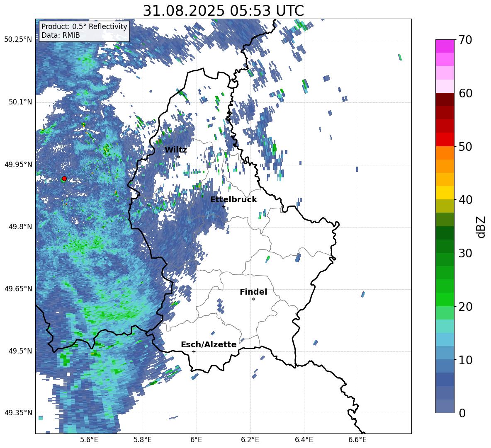This screenshot has width=491, height=448.
Task: Click the 49.35°N latitude label
Action: (18, 413)
